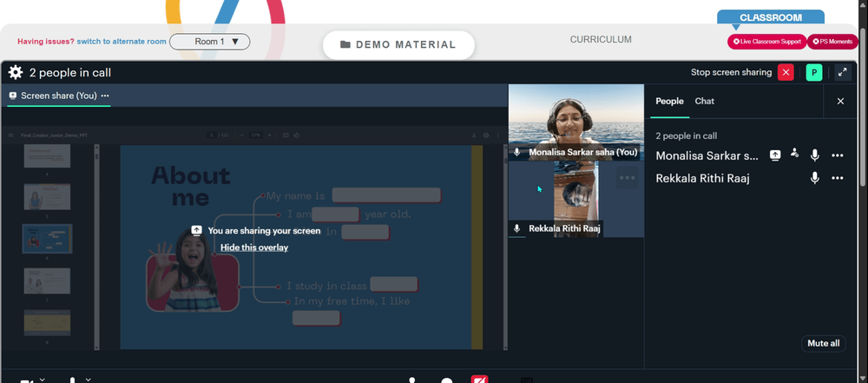Select slide thumbnail 5 in the PDF sidebar

coord(47,197)
